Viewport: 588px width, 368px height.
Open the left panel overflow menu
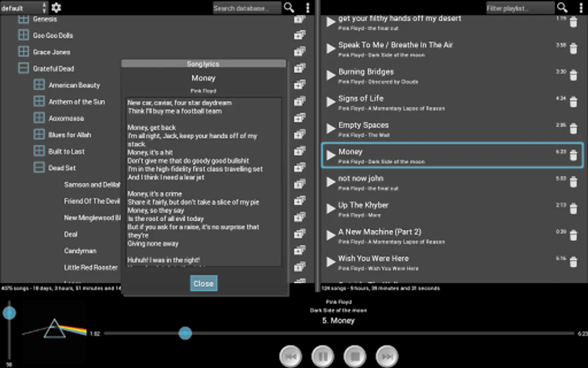[x=307, y=7]
